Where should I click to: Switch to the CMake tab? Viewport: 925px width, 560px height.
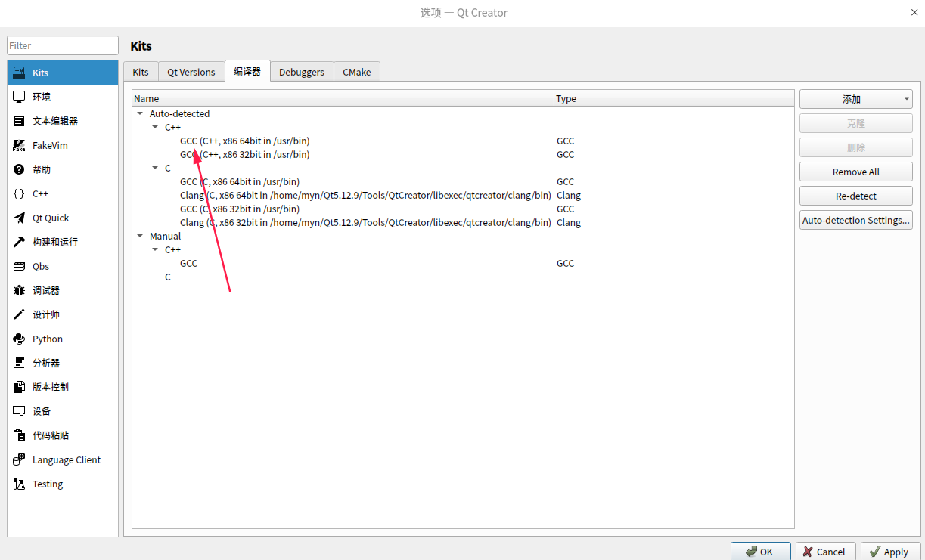click(x=357, y=72)
